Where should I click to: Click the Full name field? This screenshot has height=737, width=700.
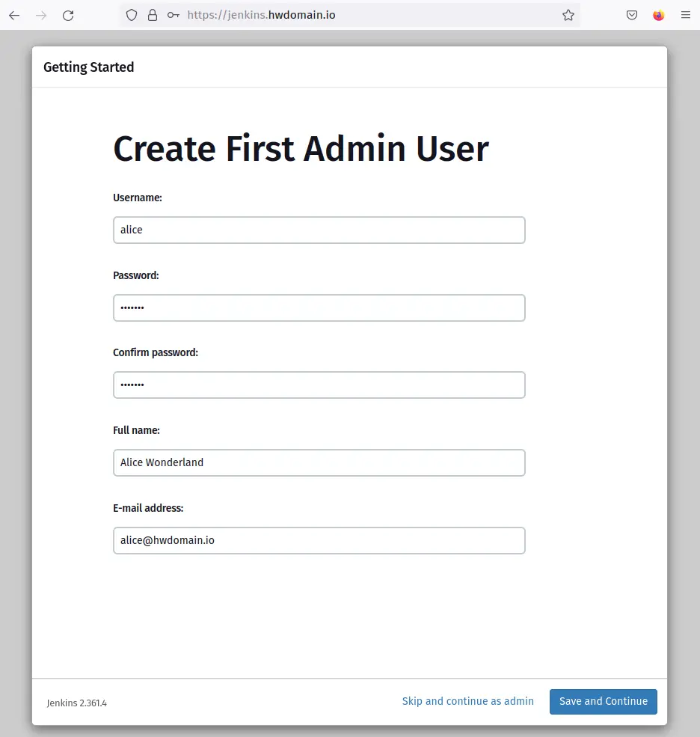tap(319, 462)
